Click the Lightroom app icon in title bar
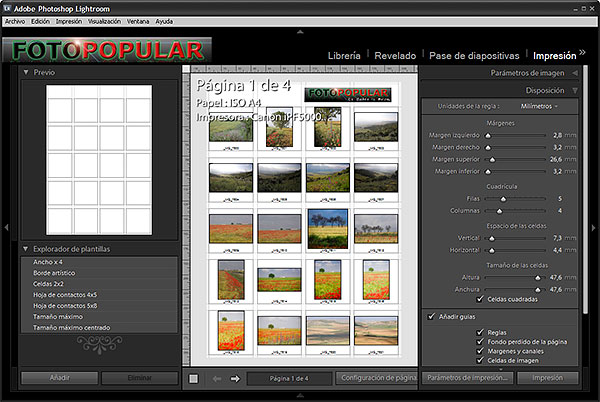The height and width of the screenshot is (402, 600). click(x=7, y=8)
